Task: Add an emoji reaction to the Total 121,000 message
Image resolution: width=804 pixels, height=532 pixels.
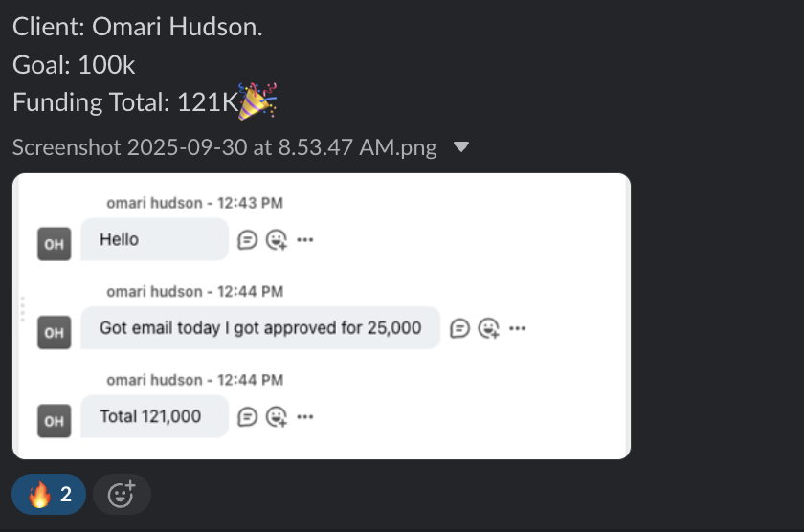Action: (x=277, y=416)
